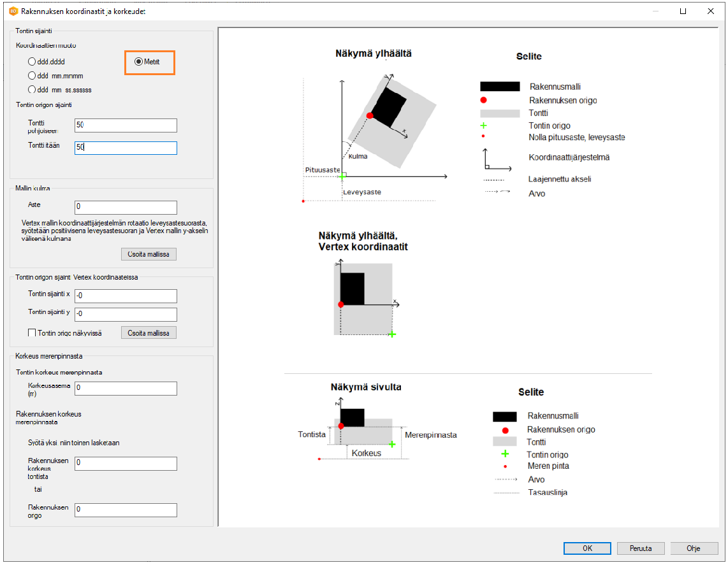
Task: Click the Rakennuksen korkeus tontista field
Action: click(126, 463)
